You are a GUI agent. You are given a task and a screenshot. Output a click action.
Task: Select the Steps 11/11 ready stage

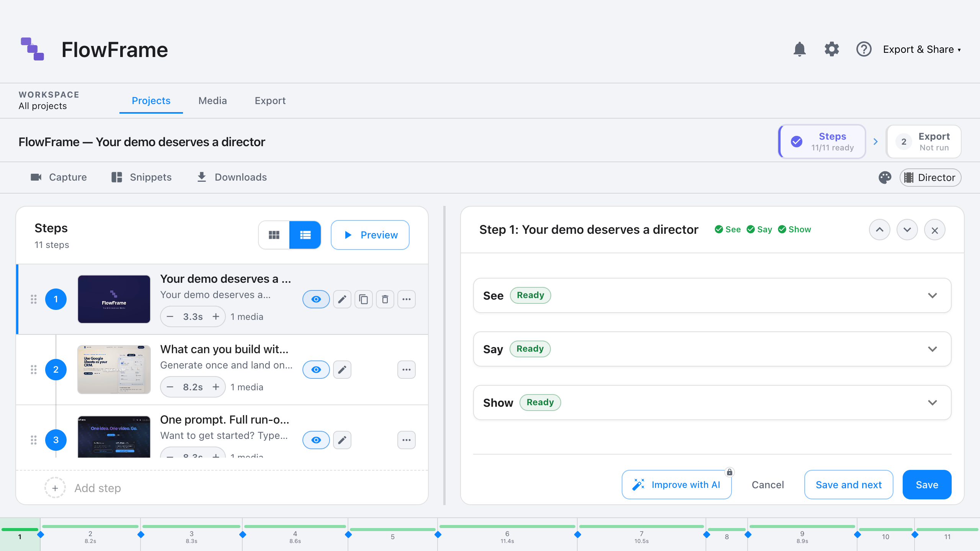coord(822,142)
